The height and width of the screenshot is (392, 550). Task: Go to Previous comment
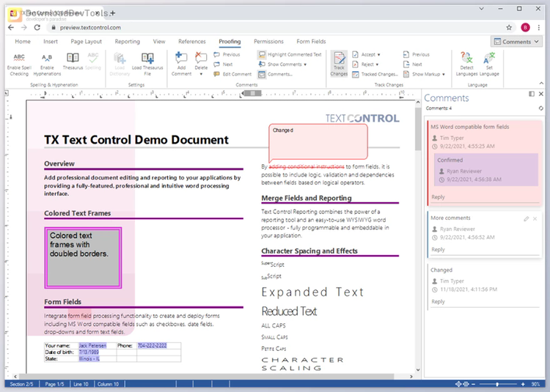227,55
